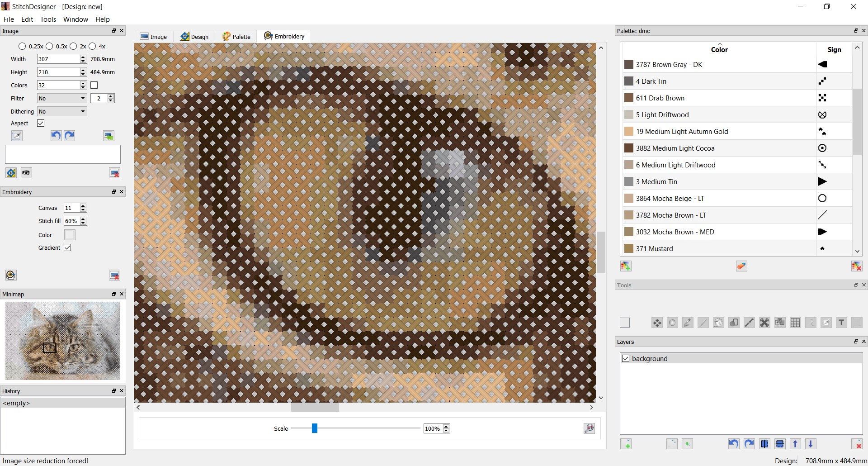Open the grid/table tool in Tools panel
This screenshot has width=868, height=466.
coord(795,323)
